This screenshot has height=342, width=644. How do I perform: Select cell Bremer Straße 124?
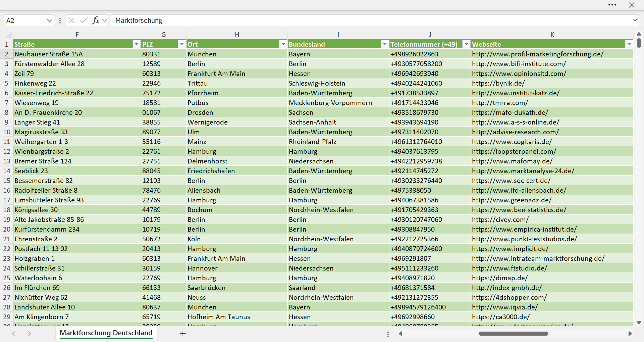[x=77, y=161]
